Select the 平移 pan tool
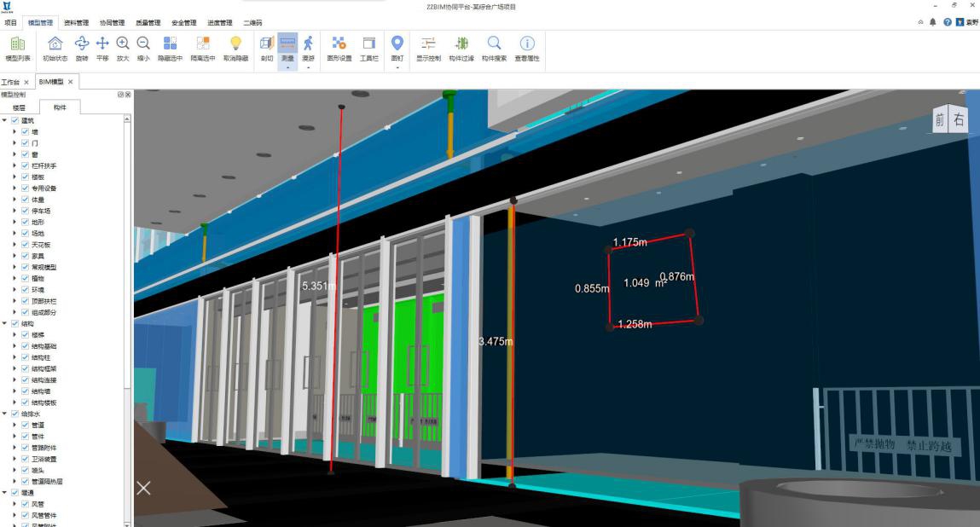This screenshot has height=527, width=980. pyautogui.click(x=102, y=49)
